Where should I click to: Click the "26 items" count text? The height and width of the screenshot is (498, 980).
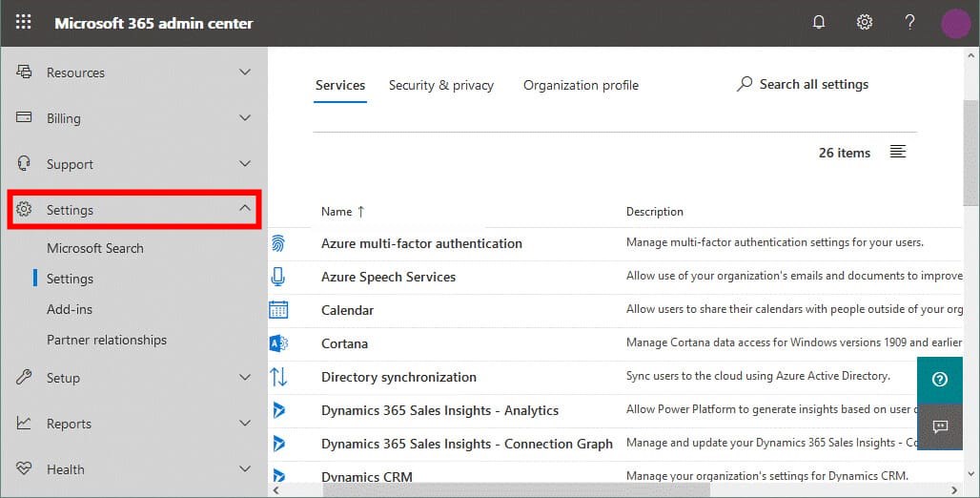click(845, 153)
